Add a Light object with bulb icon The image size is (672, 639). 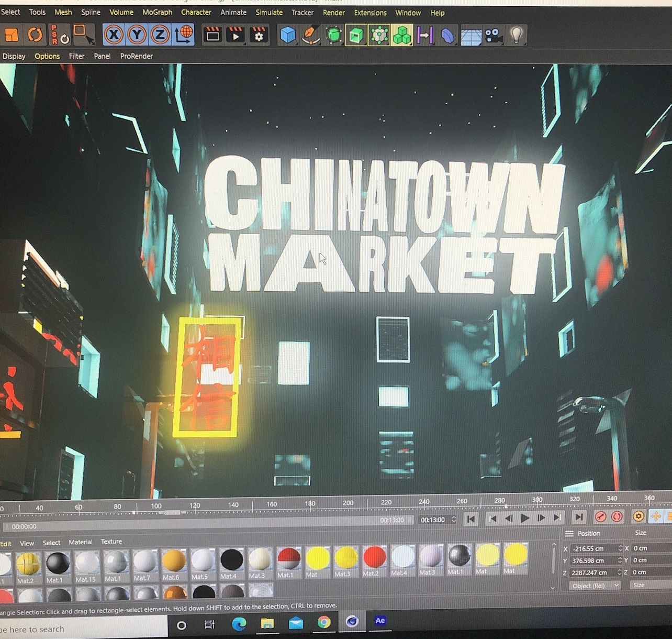pyautogui.click(x=516, y=35)
